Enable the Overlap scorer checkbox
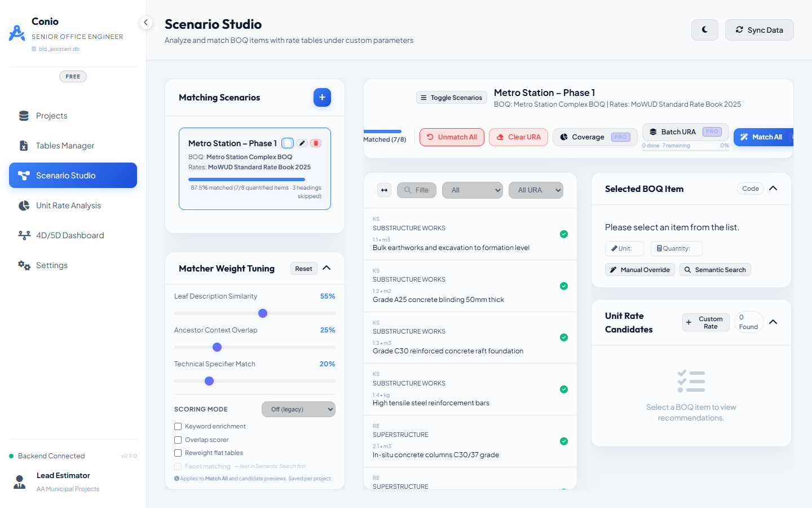Viewport: 812px width, 508px height. pos(178,440)
